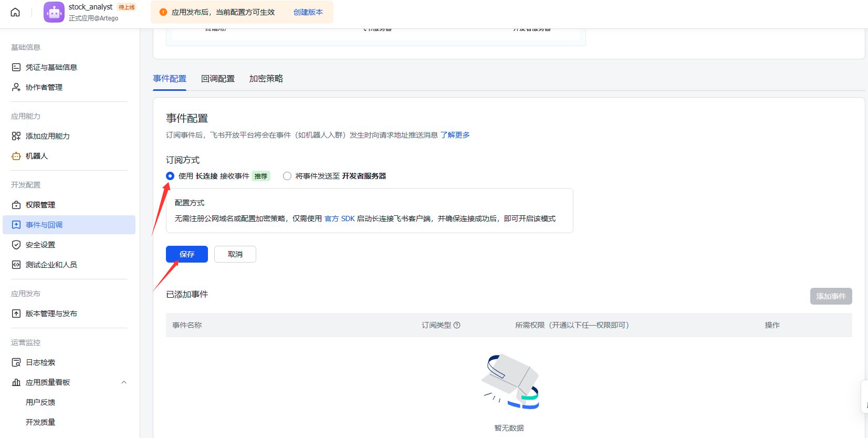
Task: Click the 待上线 status tag
Action: (127, 7)
